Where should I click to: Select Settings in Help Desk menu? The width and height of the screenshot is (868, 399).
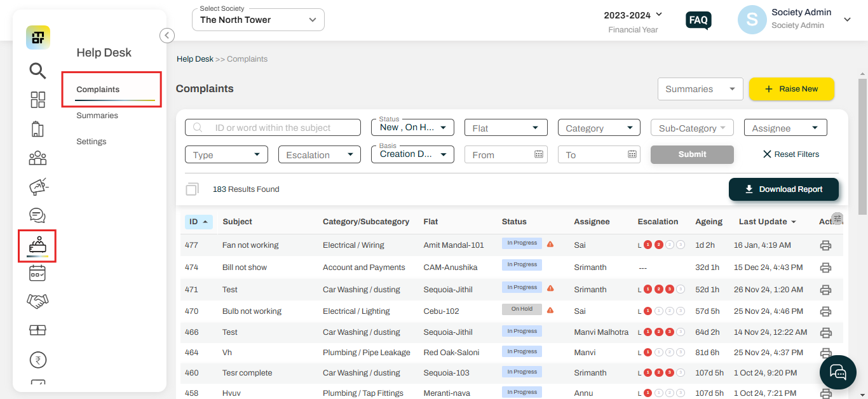point(92,142)
